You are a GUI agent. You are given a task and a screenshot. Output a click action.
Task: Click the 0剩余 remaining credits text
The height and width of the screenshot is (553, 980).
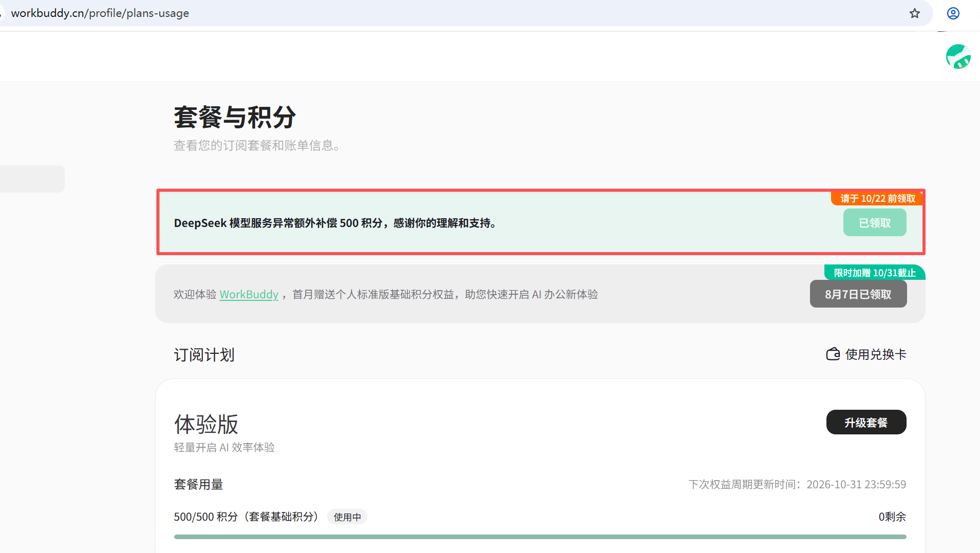pos(892,517)
